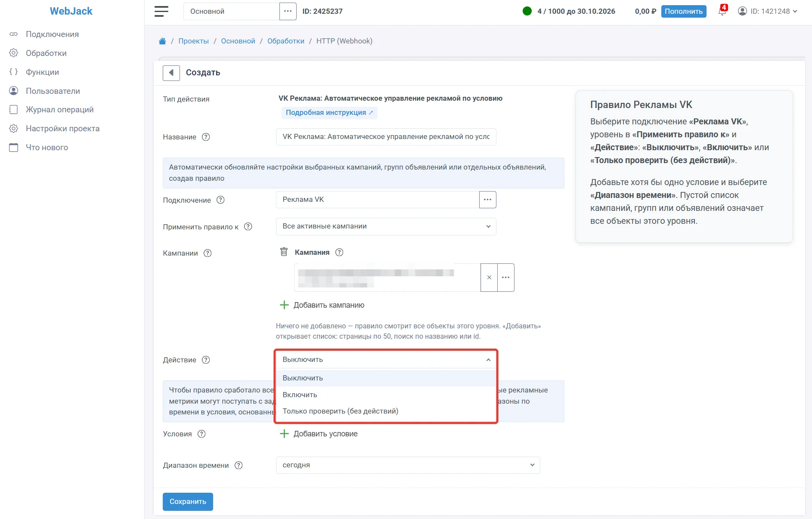Open Диапазон времени dropdown
The height and width of the screenshot is (519, 812).
click(x=408, y=465)
